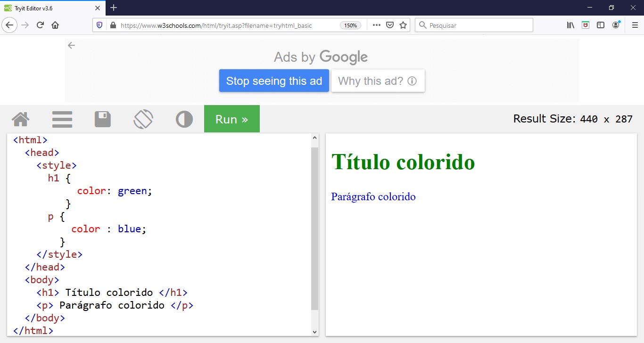Screen dimensions: 644x343
Task: Toggle the bookmark star for this page
Action: coord(403,25)
